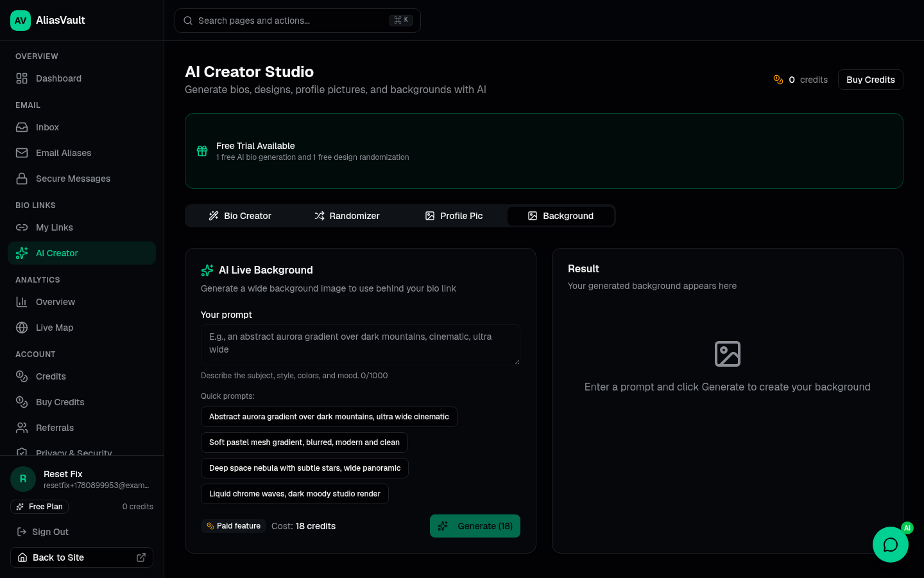Click the Credits coins icon in sidebar

[x=22, y=376]
